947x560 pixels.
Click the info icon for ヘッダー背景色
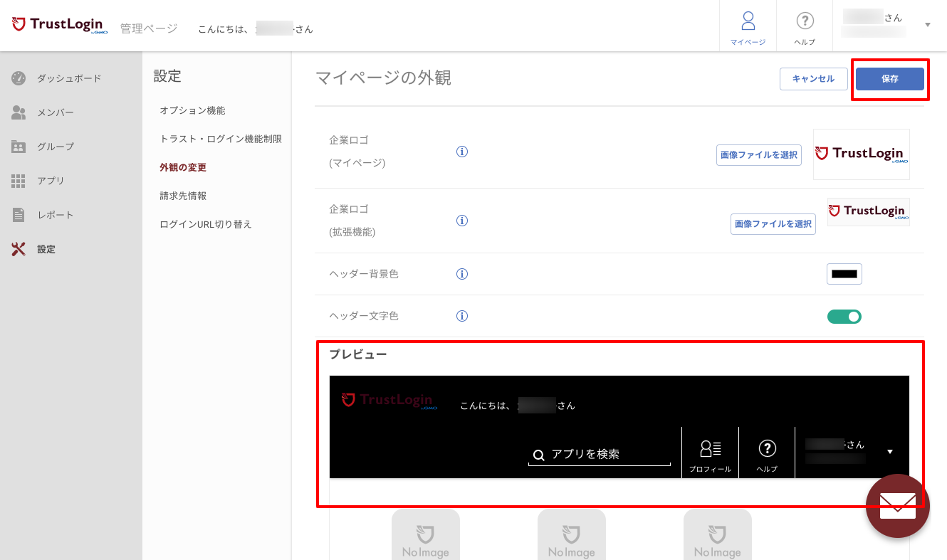(461, 274)
